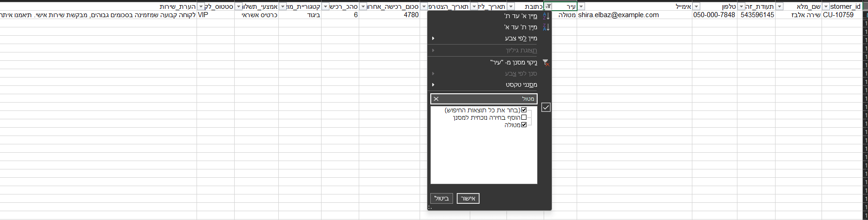Image resolution: width=868 pixels, height=220 pixels.
Task: Click the clear-filter funnel icon beside ניקוי מסנן
Action: point(546,62)
